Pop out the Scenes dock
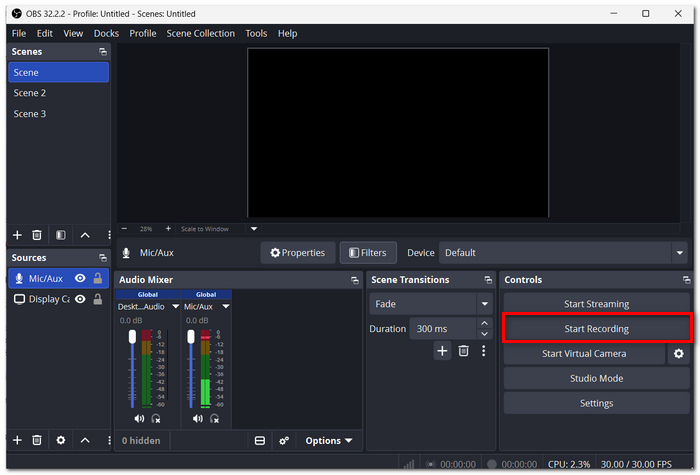The width and height of the screenshot is (700, 475). pyautogui.click(x=103, y=52)
